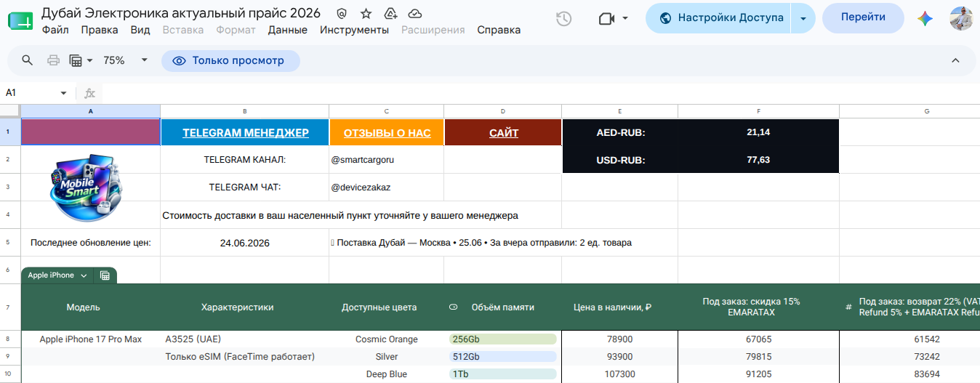View the cloud save status icon
Screen dimensions: 980x383
click(415, 14)
